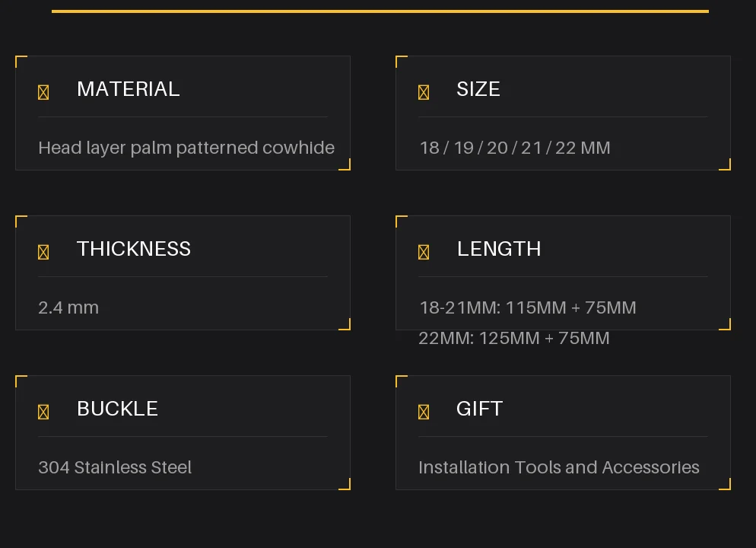Select the SIZE heading
This screenshot has height=548, width=756.
point(478,89)
